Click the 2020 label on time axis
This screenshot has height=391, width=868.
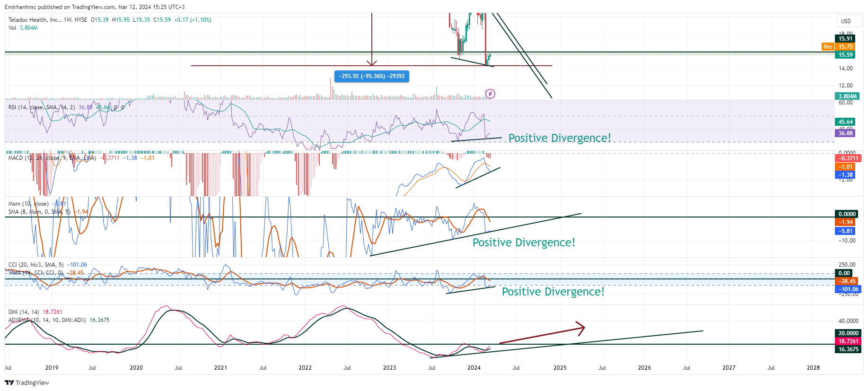[x=136, y=368]
